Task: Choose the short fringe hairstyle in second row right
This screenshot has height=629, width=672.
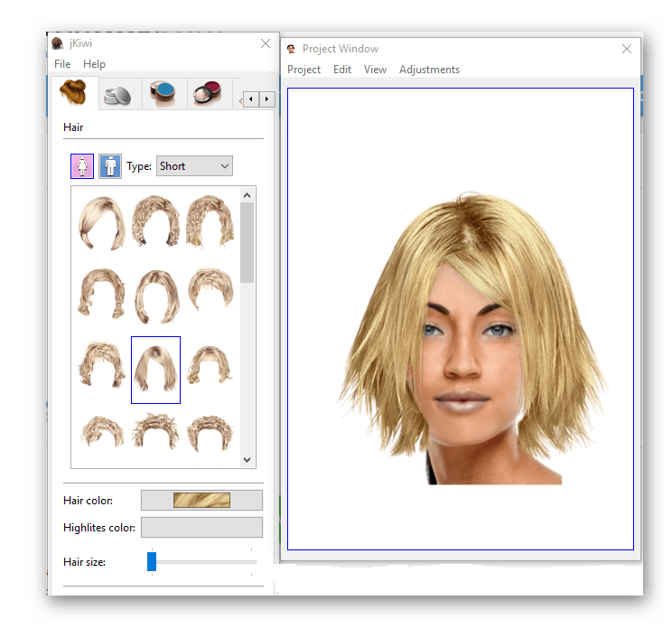Action: [210, 290]
